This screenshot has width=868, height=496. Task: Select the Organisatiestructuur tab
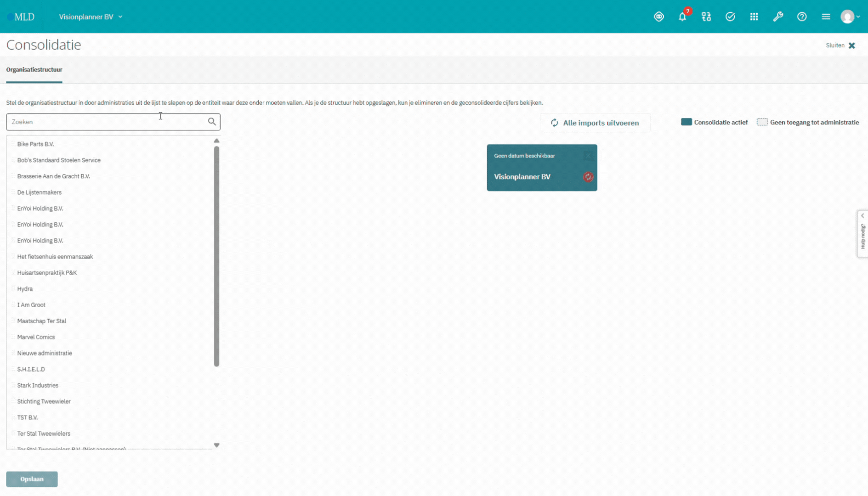point(34,70)
